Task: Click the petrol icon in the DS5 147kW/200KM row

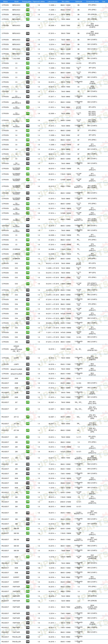Action: click(28, 332)
